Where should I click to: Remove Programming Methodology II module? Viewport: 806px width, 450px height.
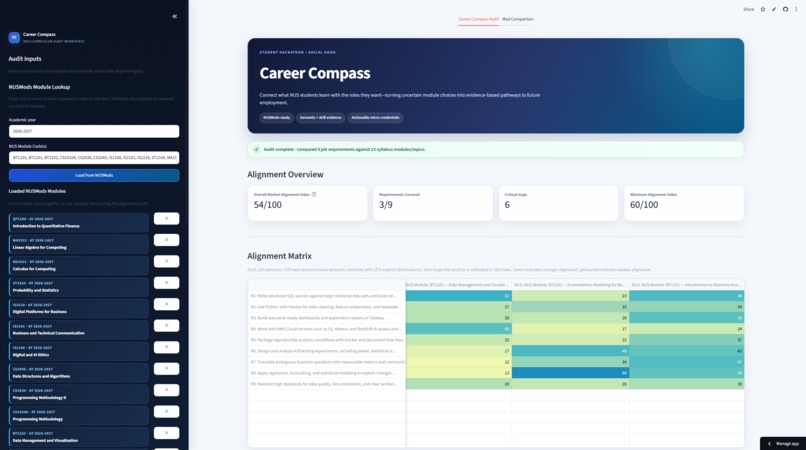167,390
